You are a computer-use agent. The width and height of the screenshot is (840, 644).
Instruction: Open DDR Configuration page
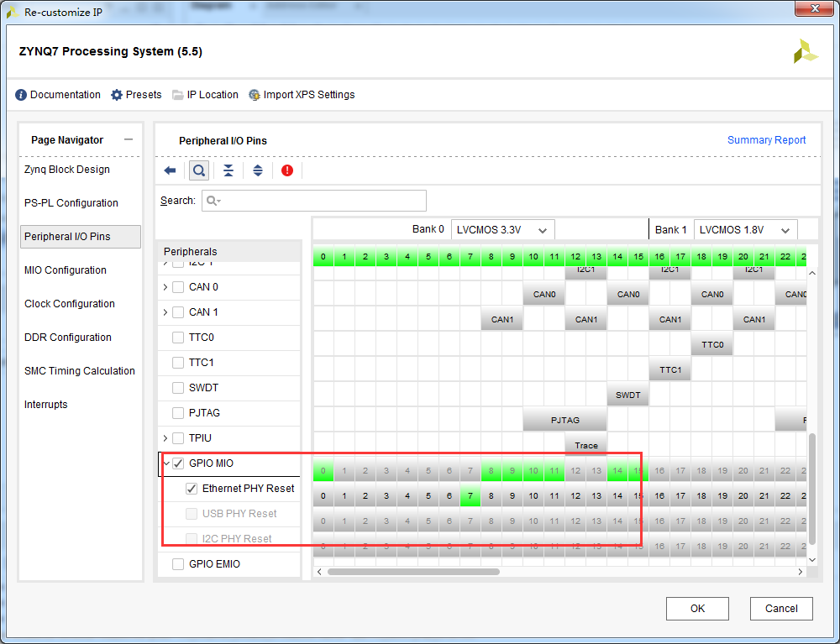(68, 338)
